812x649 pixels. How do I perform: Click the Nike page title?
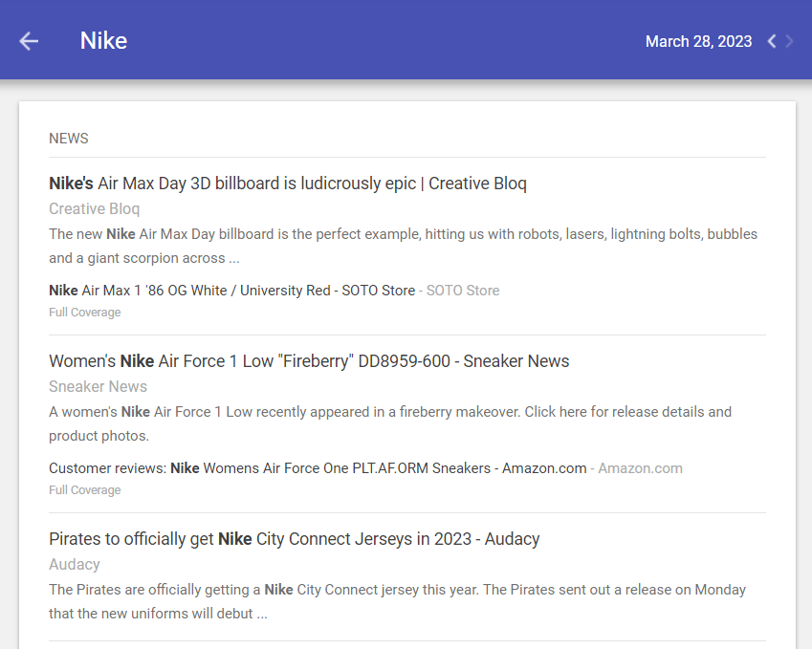(103, 41)
